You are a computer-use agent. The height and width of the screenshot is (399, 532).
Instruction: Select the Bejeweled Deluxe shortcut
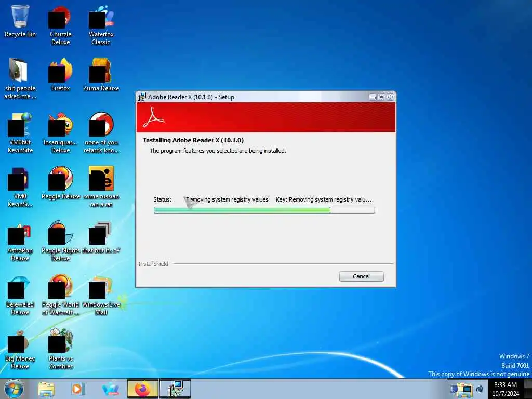(20, 295)
